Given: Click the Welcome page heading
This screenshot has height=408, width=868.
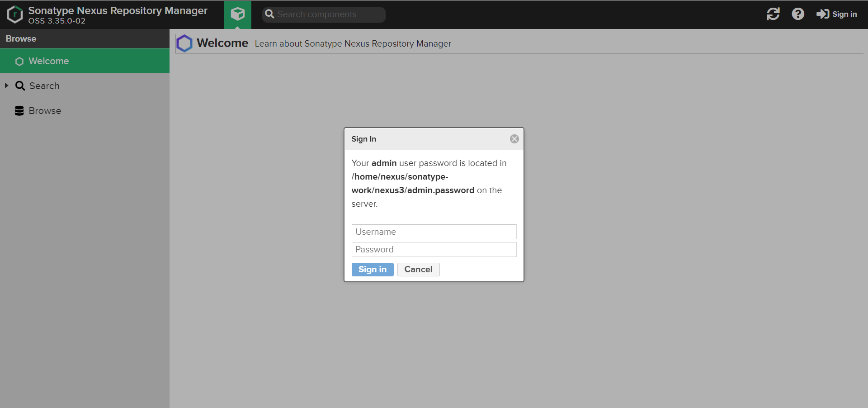Looking at the screenshot, I should 222,43.
